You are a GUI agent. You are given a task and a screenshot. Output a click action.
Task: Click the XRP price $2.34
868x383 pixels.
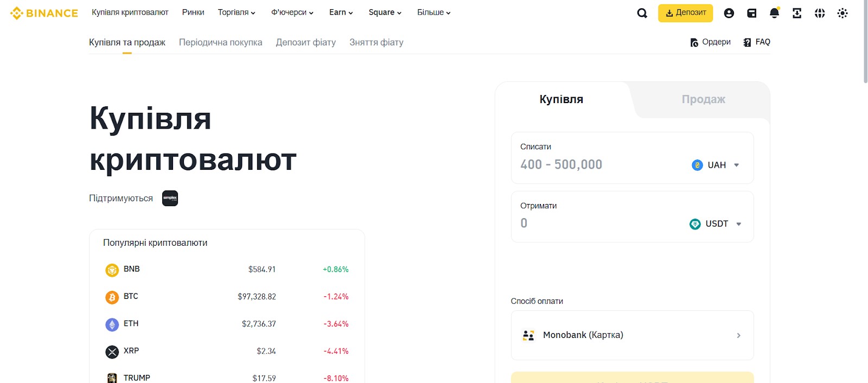click(x=266, y=351)
